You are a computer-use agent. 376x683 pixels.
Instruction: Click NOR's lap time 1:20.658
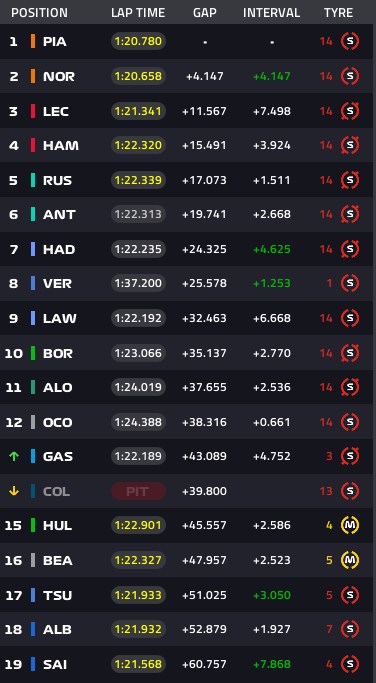pos(138,76)
